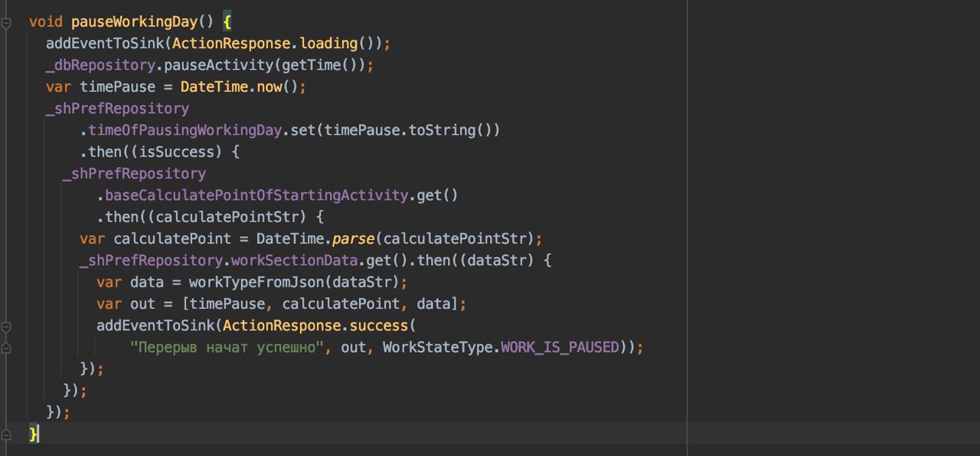980x456 pixels.
Task: Toggle fold marker beside addEventToSink success line
Action: click(6, 326)
